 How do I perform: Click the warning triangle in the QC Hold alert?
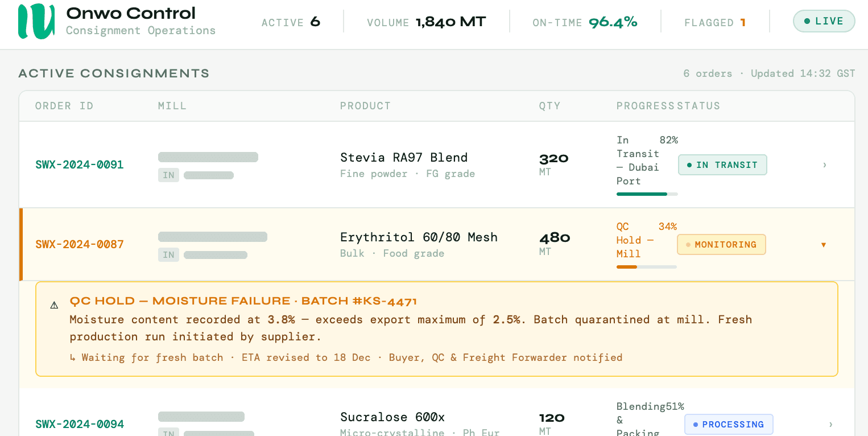(x=54, y=305)
